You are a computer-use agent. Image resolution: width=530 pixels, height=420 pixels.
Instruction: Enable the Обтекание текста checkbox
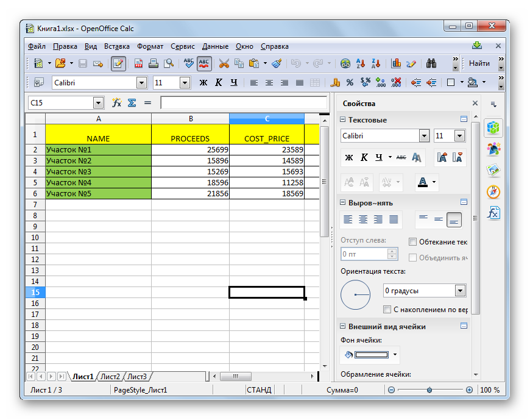pyautogui.click(x=412, y=242)
